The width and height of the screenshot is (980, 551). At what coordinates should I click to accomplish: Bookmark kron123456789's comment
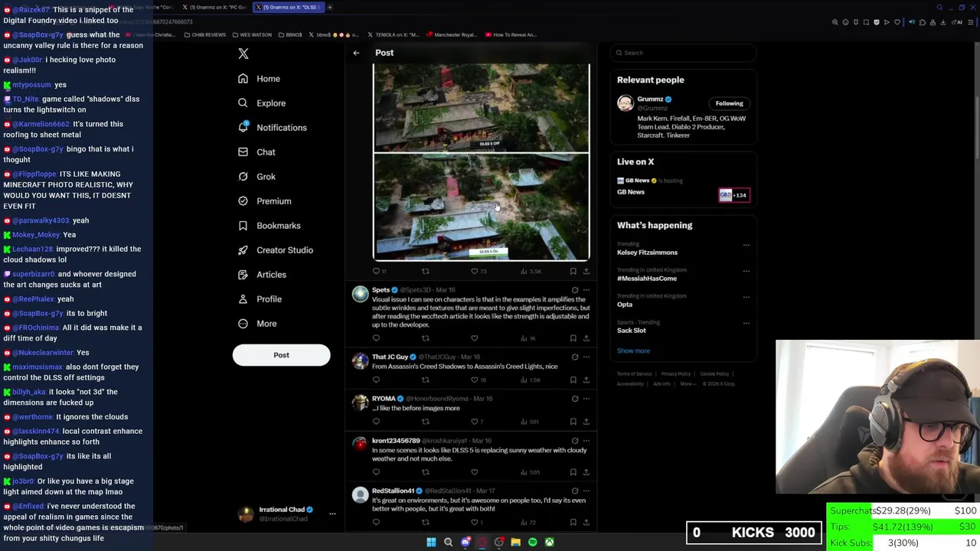tap(573, 472)
